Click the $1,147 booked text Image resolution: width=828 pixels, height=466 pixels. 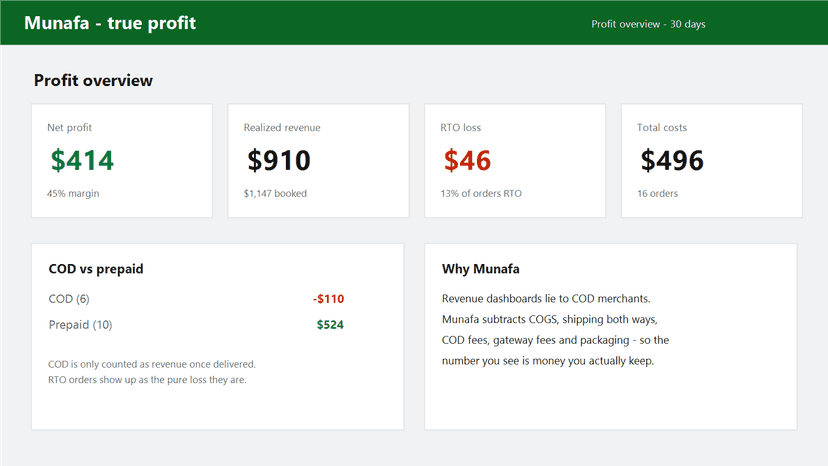pos(275,193)
